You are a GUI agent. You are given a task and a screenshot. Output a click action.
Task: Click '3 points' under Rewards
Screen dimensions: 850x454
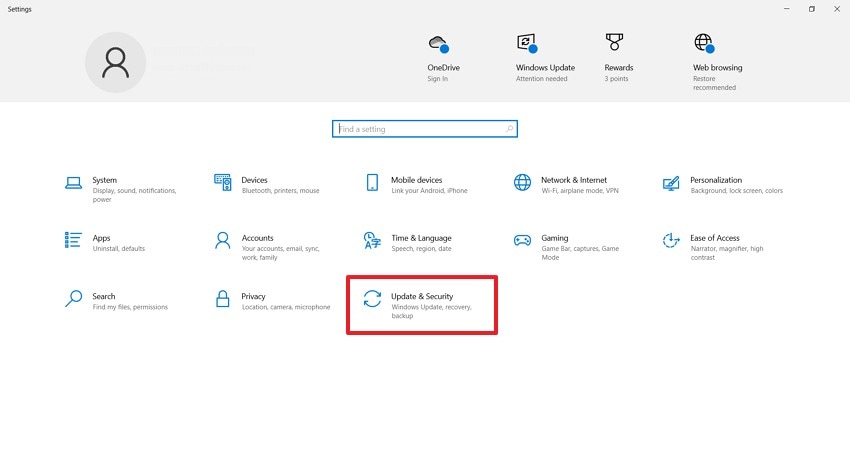point(616,79)
